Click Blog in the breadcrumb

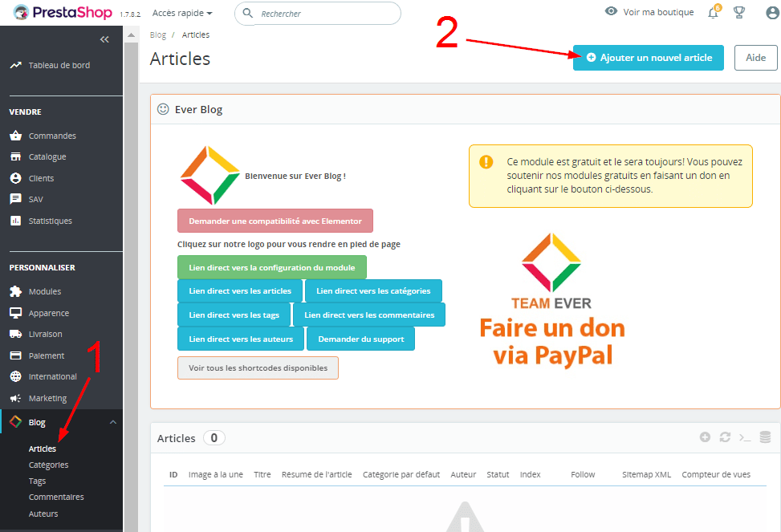tap(157, 35)
